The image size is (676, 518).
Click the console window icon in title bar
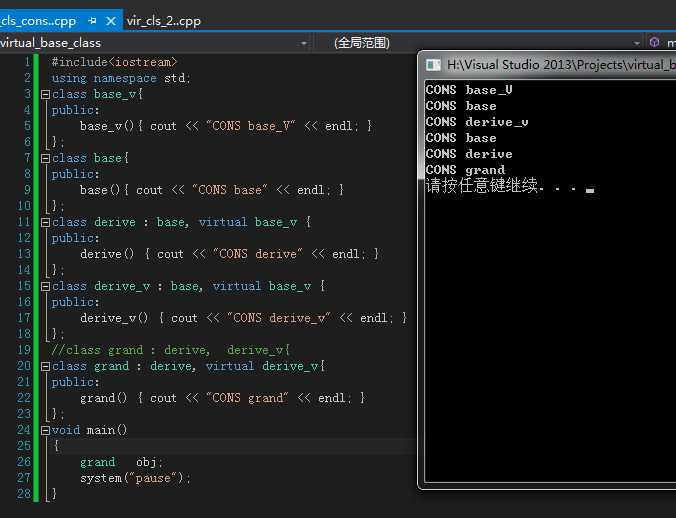(x=433, y=65)
